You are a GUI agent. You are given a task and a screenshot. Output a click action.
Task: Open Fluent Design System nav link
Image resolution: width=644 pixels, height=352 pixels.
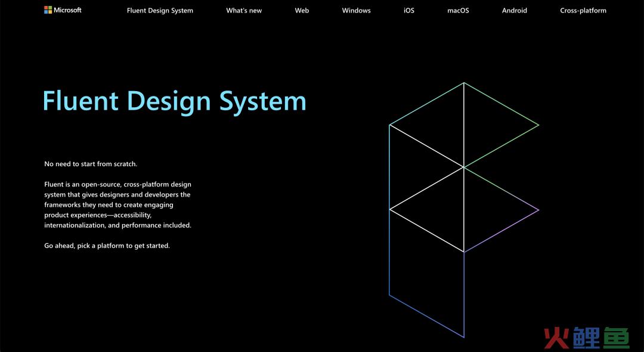click(x=160, y=11)
